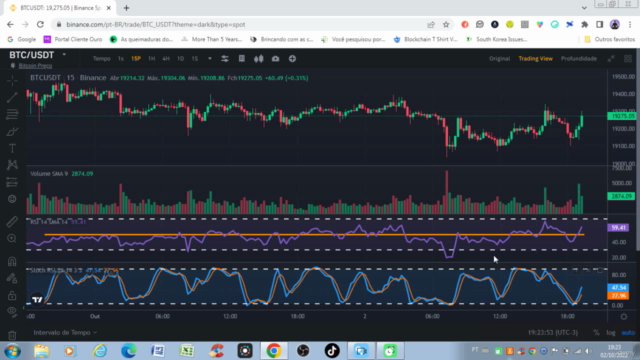The width and height of the screenshot is (640, 360).
Task: Open Chrome extensions puzzle icon
Action: [x=584, y=24]
